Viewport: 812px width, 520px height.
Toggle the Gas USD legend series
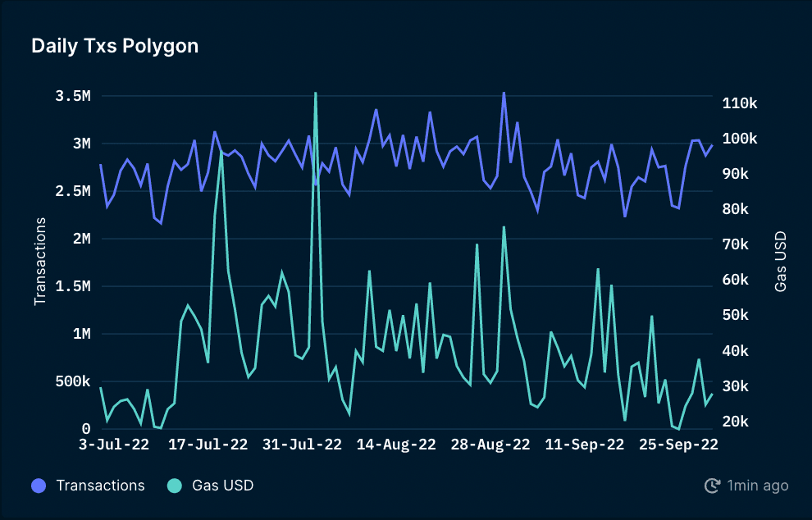(210, 486)
